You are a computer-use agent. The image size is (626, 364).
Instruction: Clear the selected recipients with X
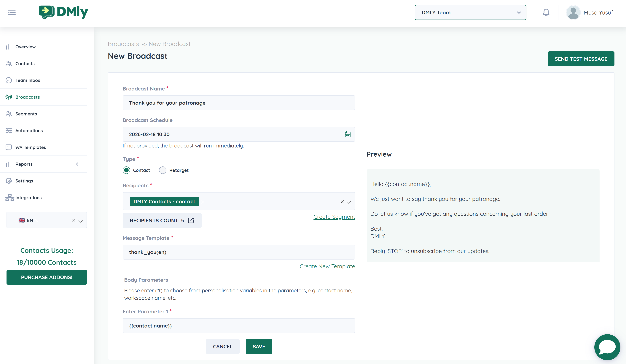(x=342, y=201)
